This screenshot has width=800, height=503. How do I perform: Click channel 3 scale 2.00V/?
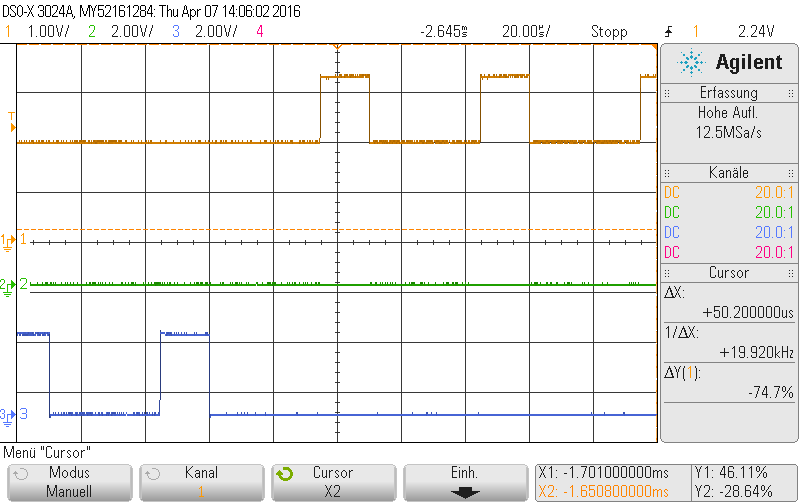(216, 32)
